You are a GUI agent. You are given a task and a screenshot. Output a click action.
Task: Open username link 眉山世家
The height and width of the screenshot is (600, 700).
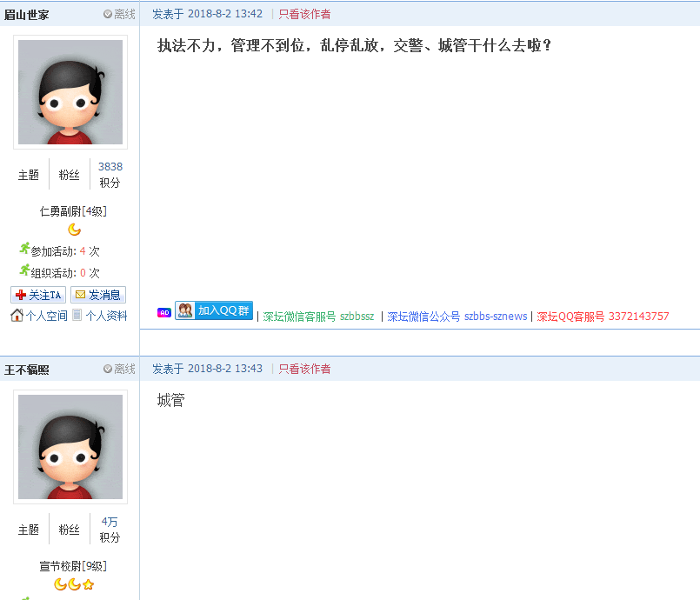click(x=27, y=14)
